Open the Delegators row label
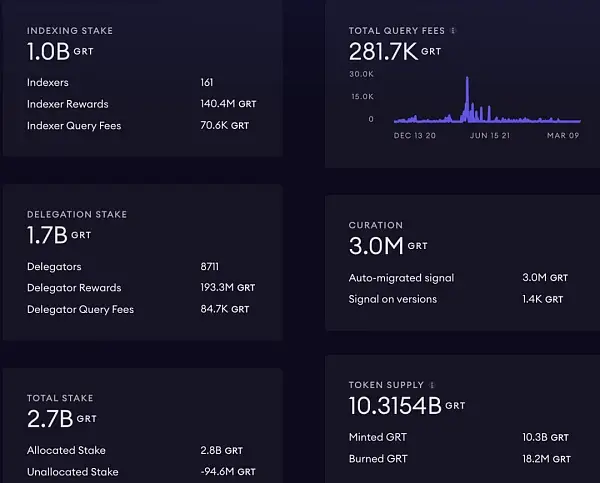 coord(54,266)
